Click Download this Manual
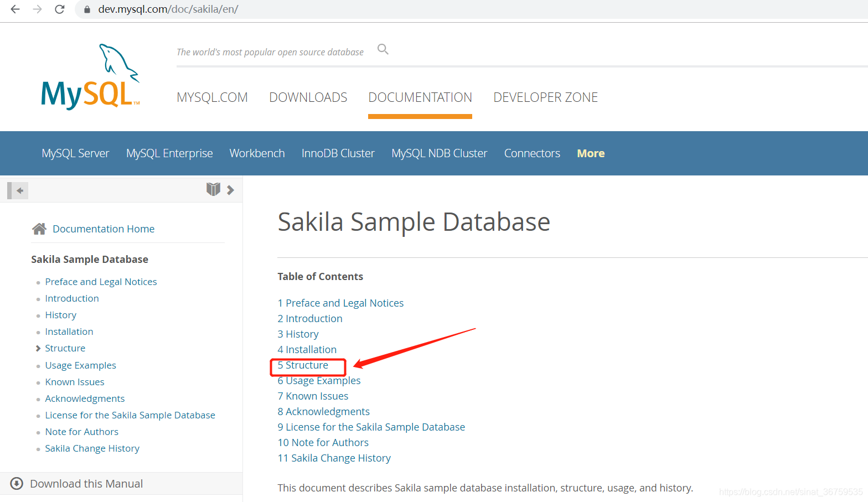 point(86,484)
